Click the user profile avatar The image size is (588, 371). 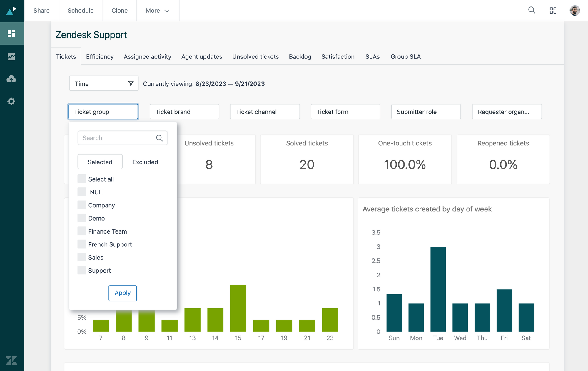[574, 11]
